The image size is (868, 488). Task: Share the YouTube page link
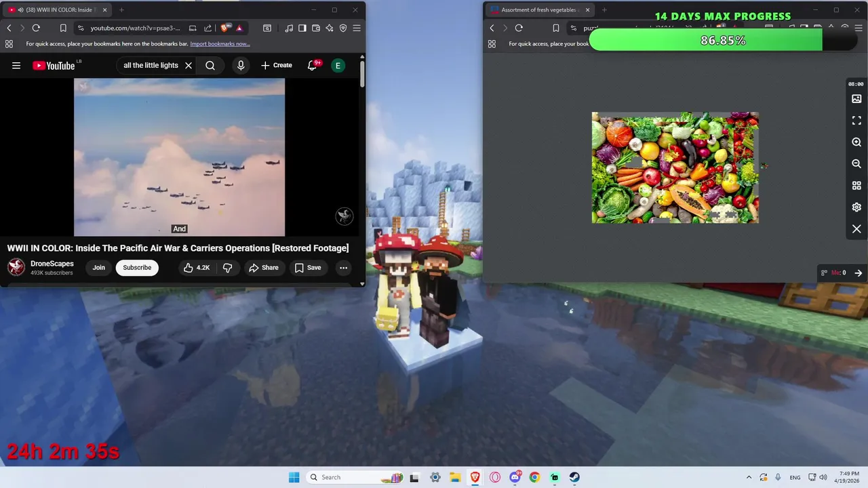(x=208, y=28)
